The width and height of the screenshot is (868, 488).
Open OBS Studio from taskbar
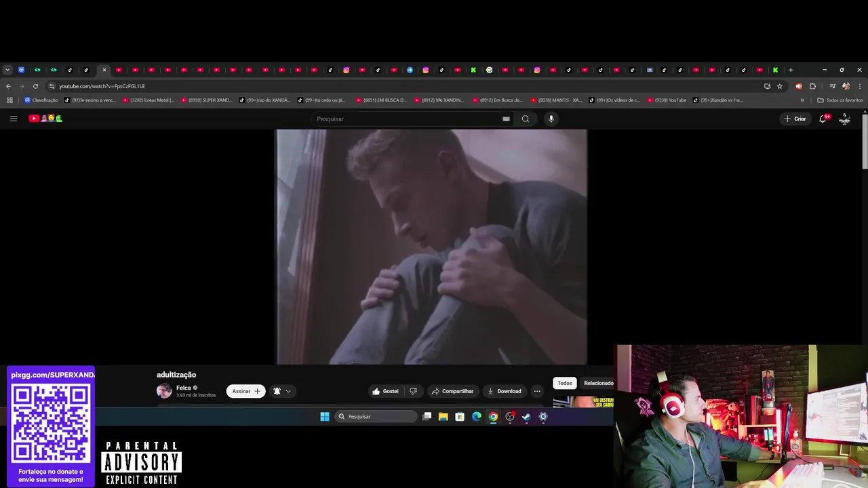coord(510,416)
